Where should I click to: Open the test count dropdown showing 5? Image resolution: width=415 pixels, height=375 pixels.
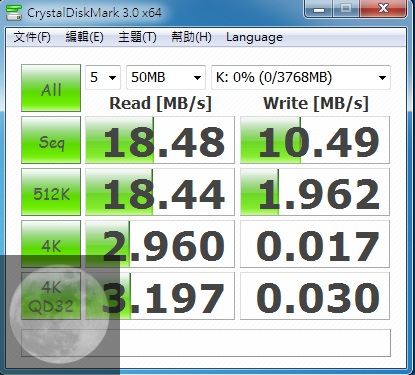tap(103, 77)
